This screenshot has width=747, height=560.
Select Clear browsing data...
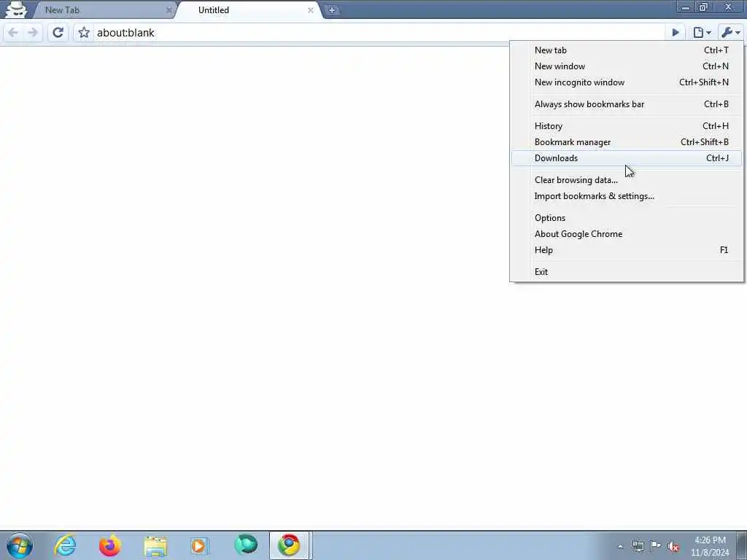(627, 180)
